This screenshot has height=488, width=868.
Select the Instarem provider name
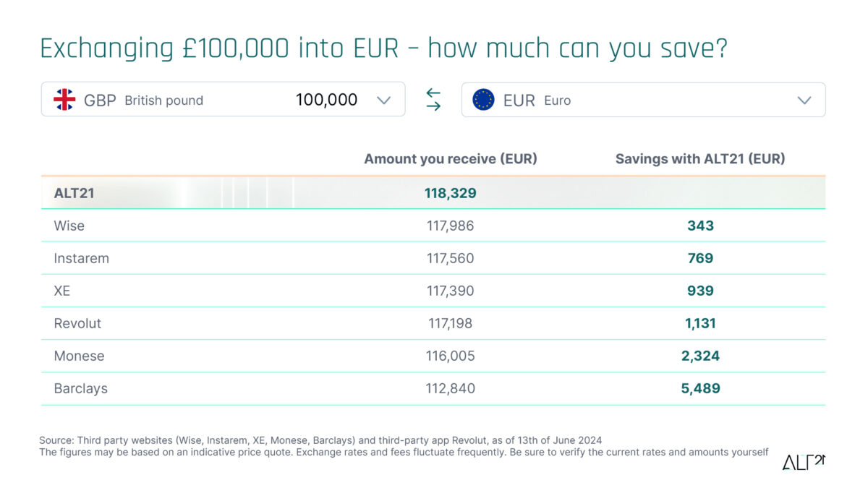pos(81,258)
